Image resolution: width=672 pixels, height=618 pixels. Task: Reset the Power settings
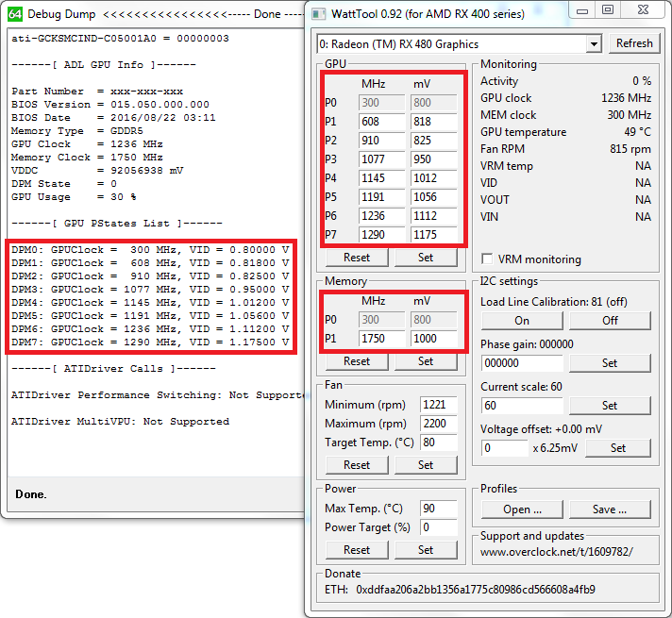(357, 550)
